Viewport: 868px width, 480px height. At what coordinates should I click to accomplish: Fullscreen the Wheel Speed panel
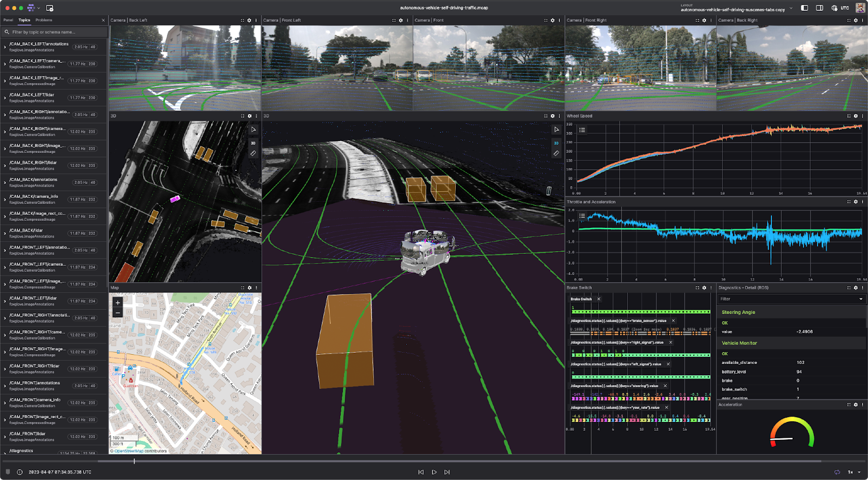(849, 116)
